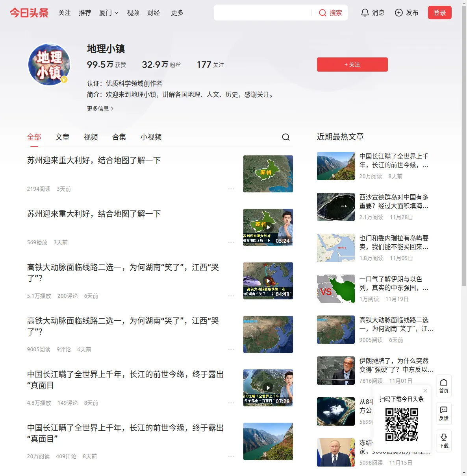467x476 pixels.
Task: Open the 财经 navigation item
Action: (x=154, y=13)
